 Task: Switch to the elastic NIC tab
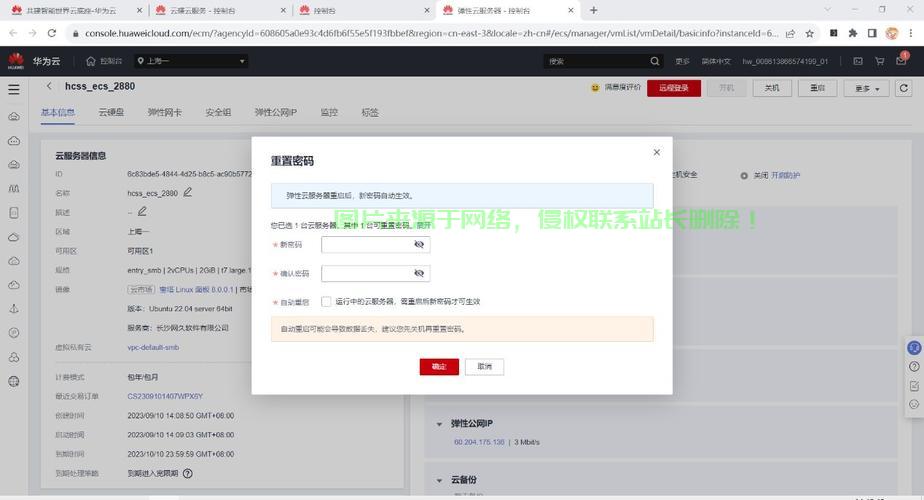[164, 112]
